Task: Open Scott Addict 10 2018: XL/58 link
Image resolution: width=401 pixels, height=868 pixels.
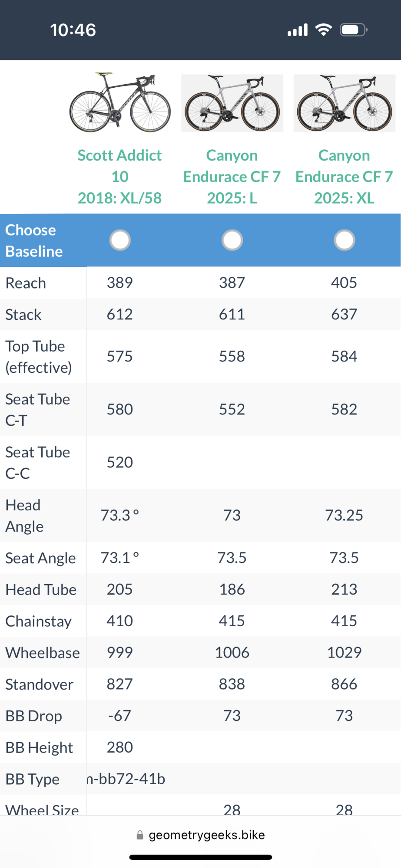Action: [x=120, y=177]
